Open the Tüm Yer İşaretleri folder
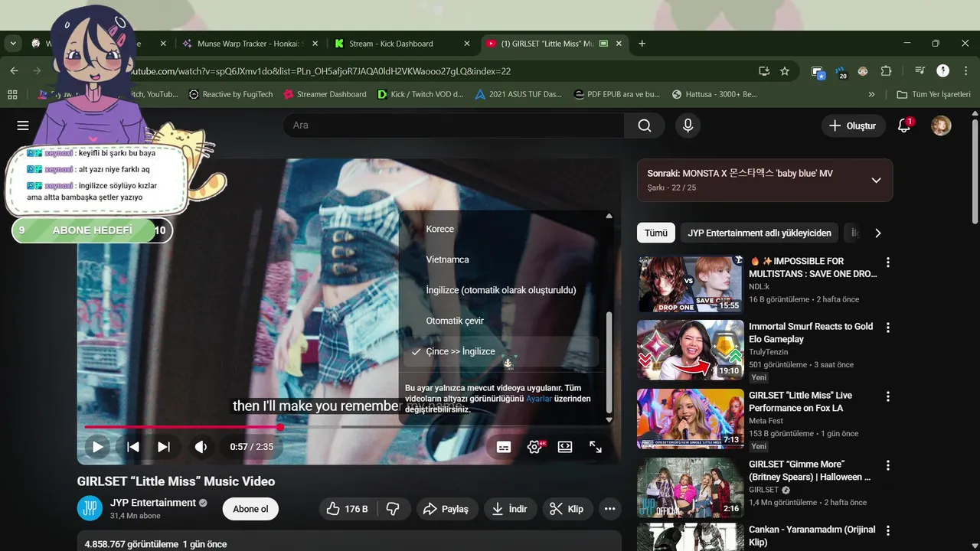Screen dimensions: 980x551 (x=933, y=94)
